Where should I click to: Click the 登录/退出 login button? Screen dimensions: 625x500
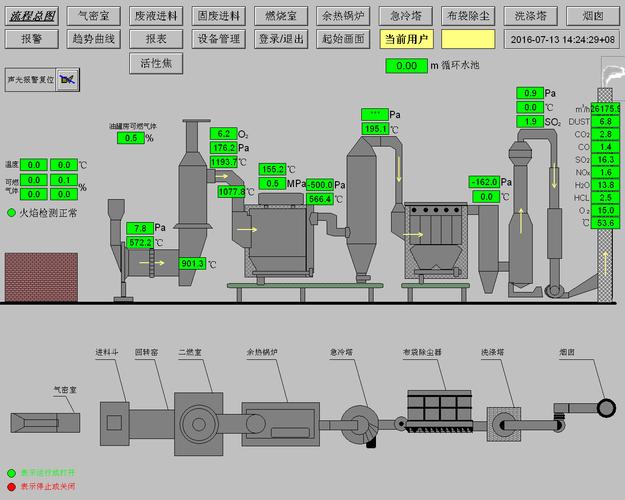click(x=281, y=39)
